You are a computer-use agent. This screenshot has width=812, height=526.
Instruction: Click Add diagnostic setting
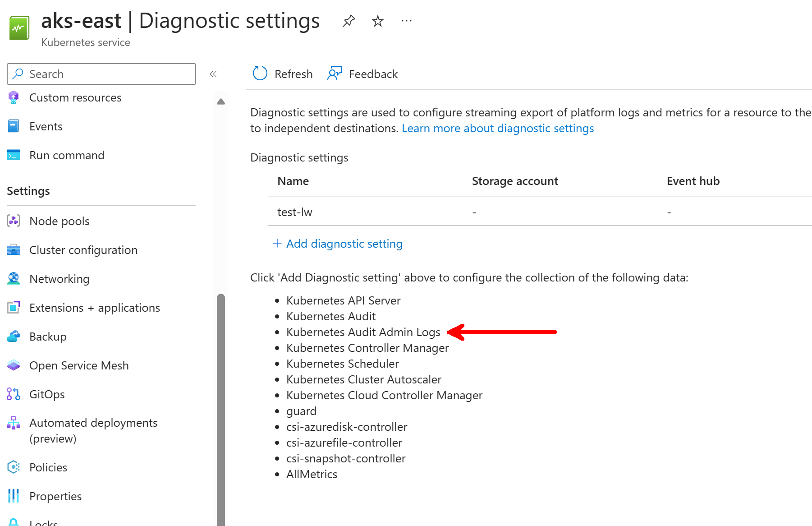coord(338,244)
